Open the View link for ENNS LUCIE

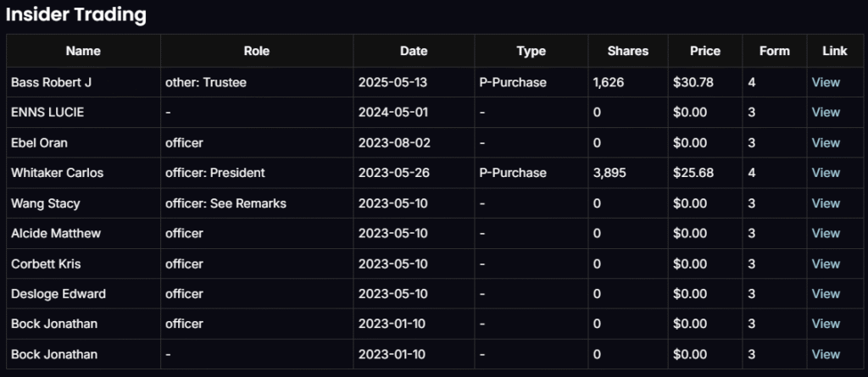pyautogui.click(x=826, y=113)
